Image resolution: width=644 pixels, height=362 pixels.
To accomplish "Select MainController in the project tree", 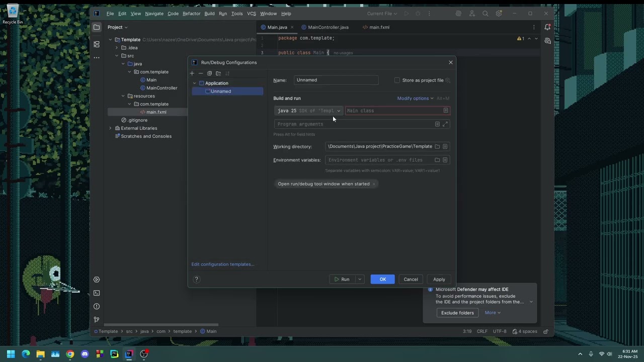I will [x=162, y=88].
